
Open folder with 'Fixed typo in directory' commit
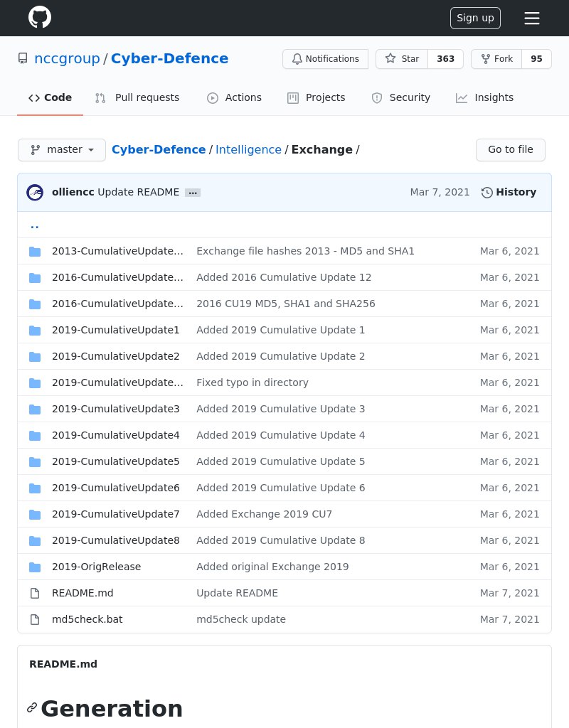[117, 382]
